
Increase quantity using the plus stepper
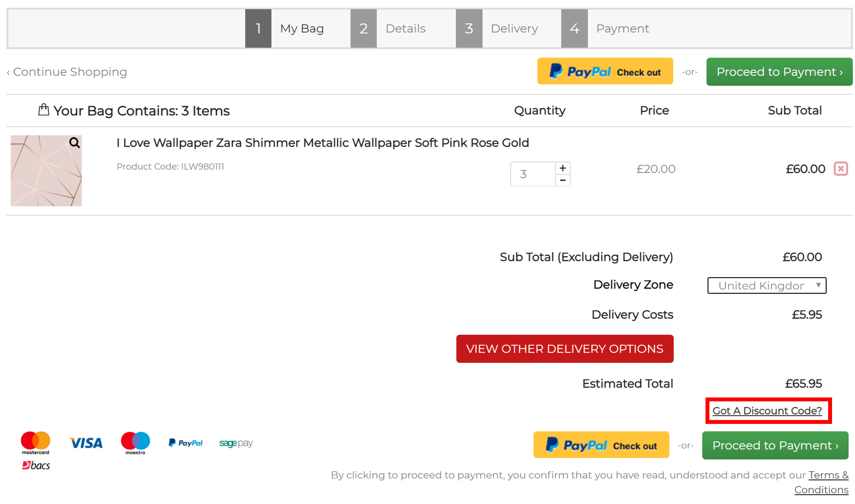pyautogui.click(x=562, y=168)
